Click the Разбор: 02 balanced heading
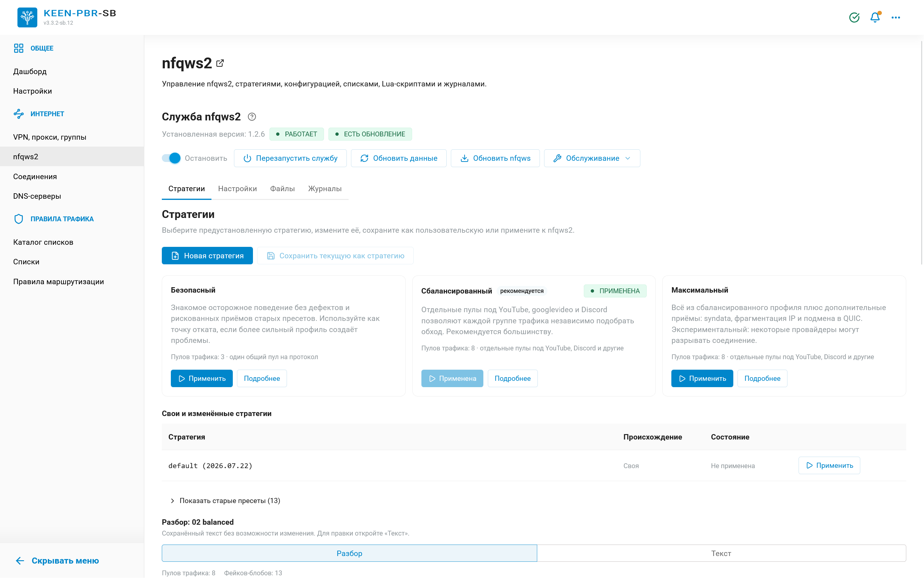This screenshot has height=578, width=924. coord(198,522)
